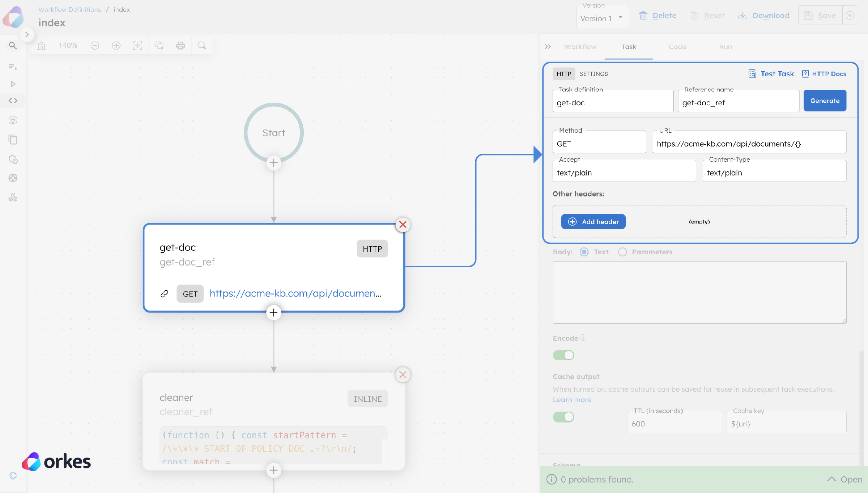This screenshot has height=493, width=868.
Task: Print the workflow diagram
Action: tap(180, 45)
